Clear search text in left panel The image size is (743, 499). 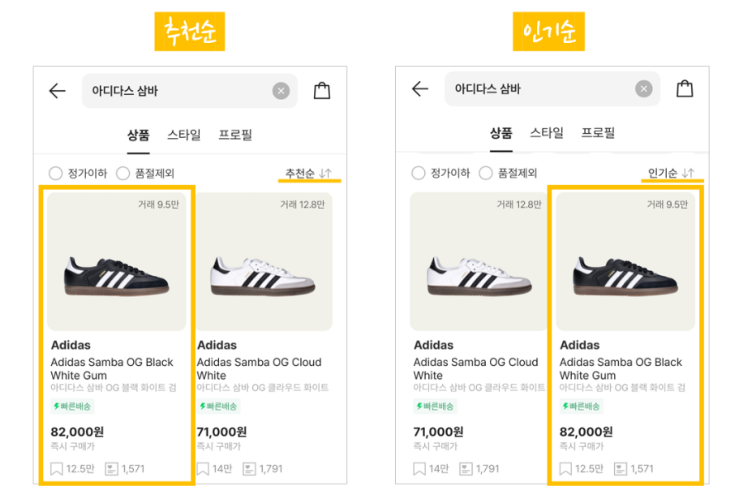tap(281, 91)
